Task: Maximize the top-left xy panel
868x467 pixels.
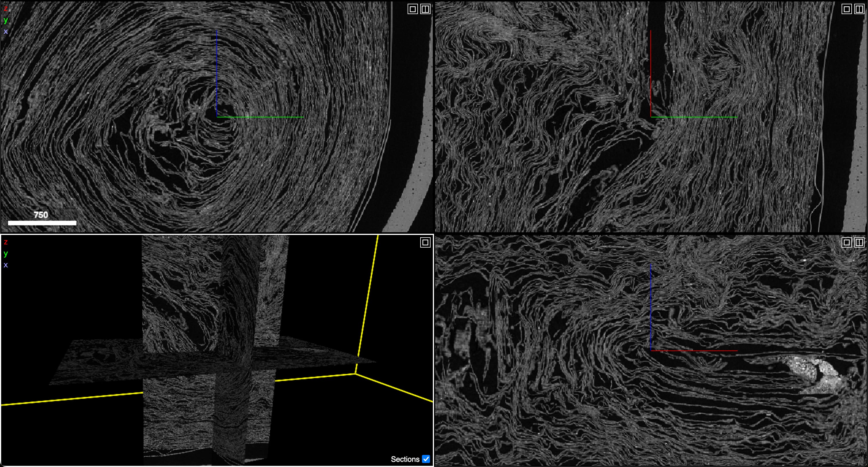Action: click(413, 9)
